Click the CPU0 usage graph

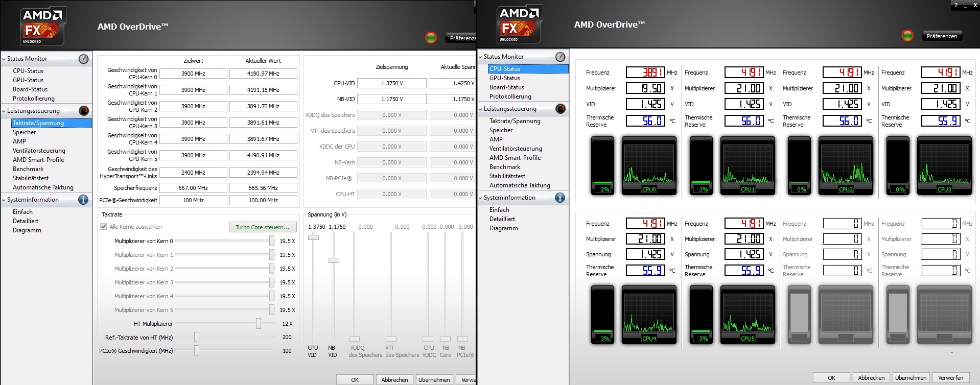[x=649, y=166]
